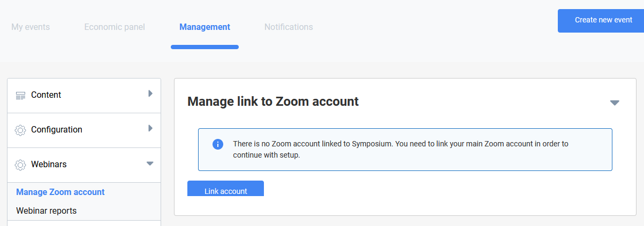
Task: Select the Content label in sidebar
Action: coord(46,95)
